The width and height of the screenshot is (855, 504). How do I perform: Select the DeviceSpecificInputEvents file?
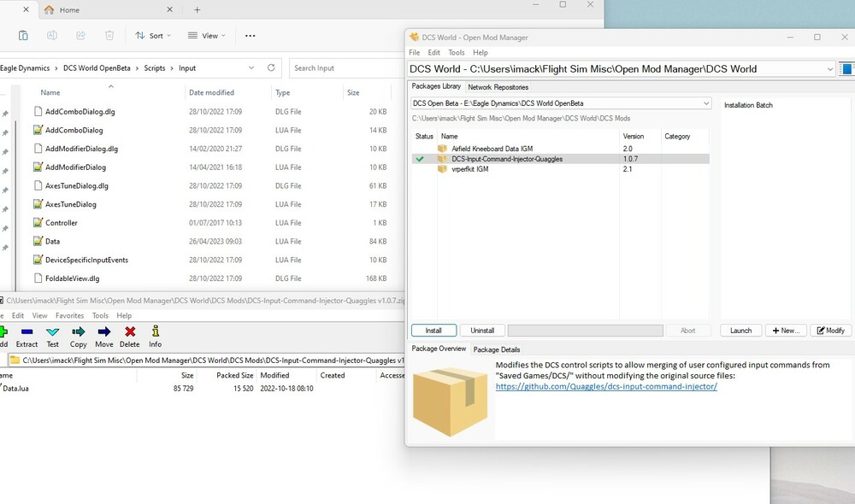tap(86, 260)
